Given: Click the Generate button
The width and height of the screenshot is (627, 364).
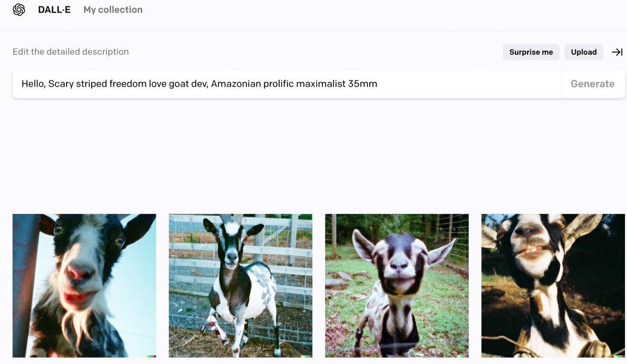Looking at the screenshot, I should point(593,84).
